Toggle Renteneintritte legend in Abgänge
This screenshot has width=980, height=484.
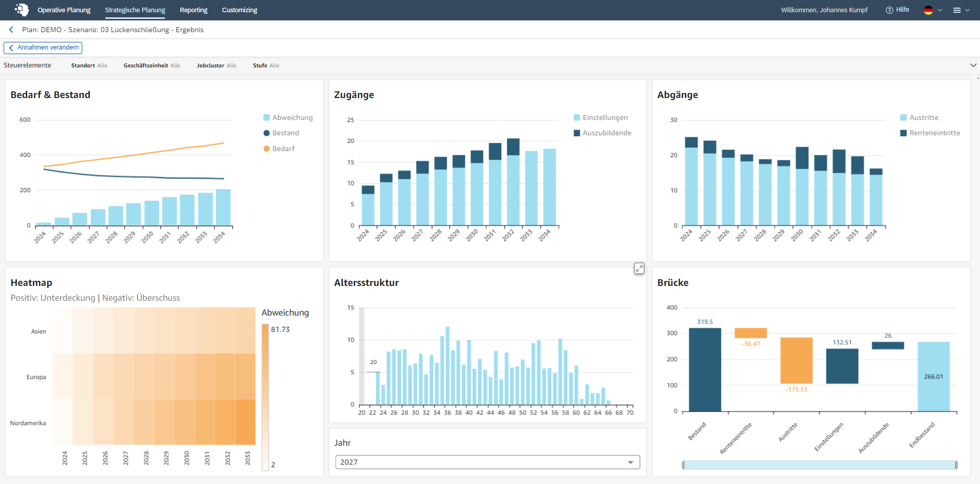pyautogui.click(x=930, y=133)
